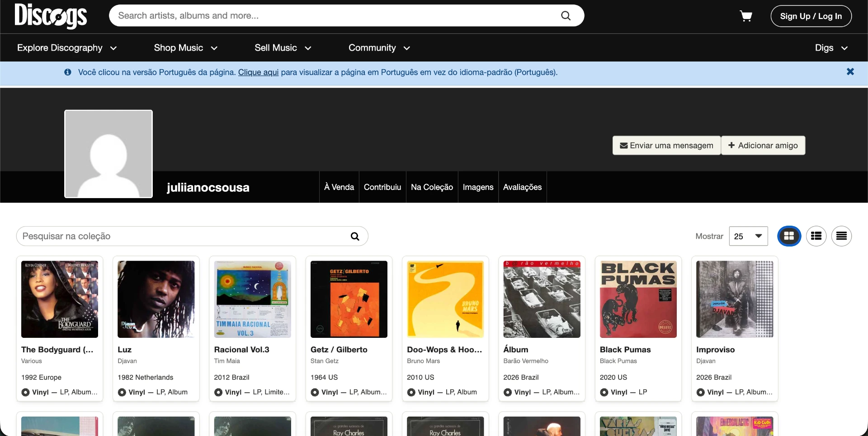Open the Imagens tab
Viewport: 868px width, 436px height.
pyautogui.click(x=478, y=187)
